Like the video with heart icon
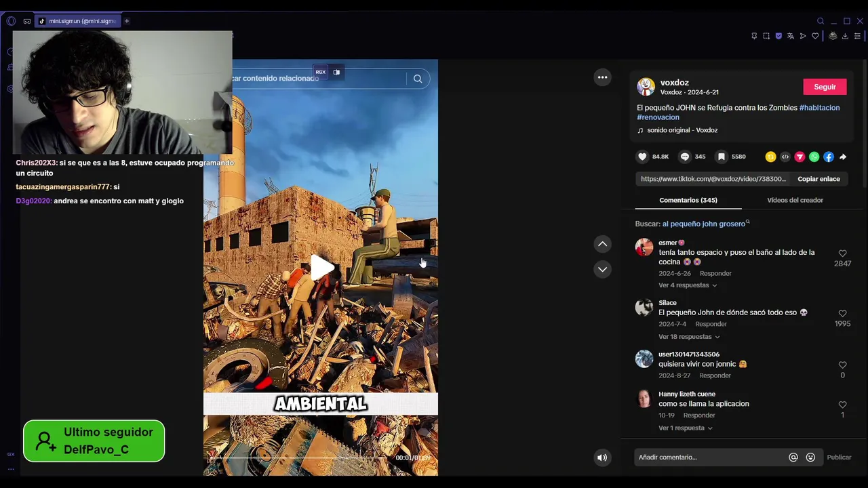868x488 pixels. (642, 157)
